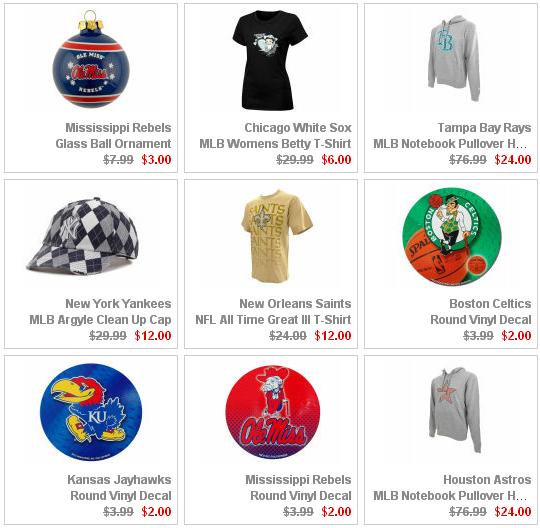
Task: View the Yankees argyle cap image
Action: click(x=83, y=238)
